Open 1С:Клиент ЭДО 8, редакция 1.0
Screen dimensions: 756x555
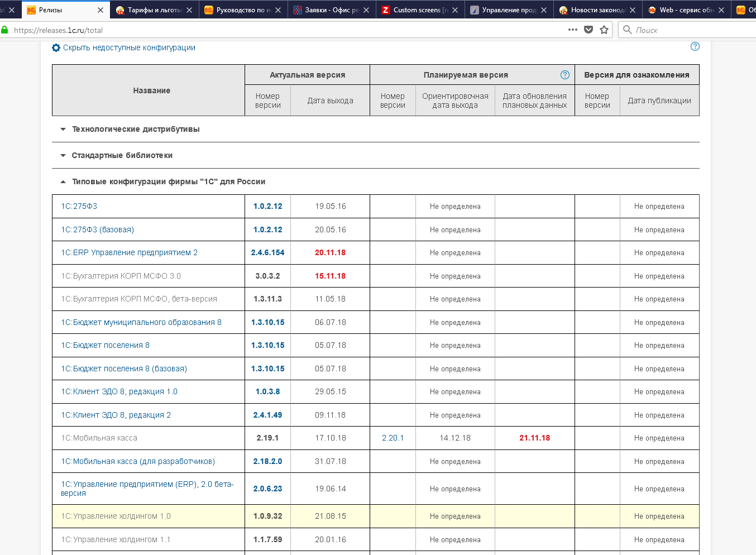119,391
